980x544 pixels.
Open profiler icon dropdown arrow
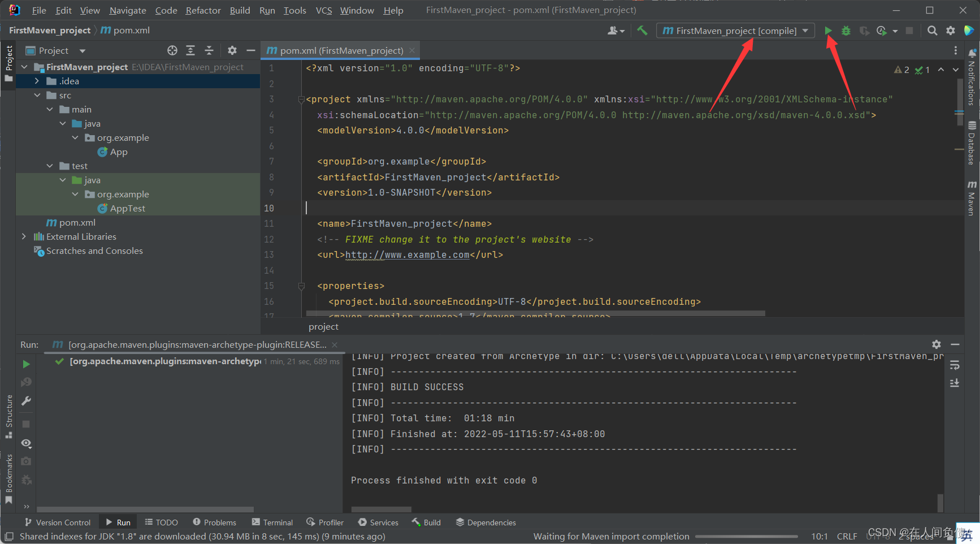point(895,31)
